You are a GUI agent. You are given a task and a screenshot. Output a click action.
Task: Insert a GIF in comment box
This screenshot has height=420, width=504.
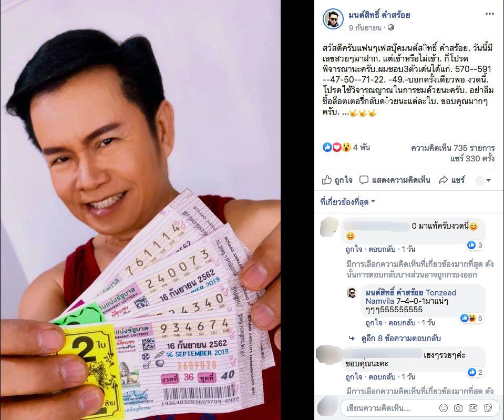point(473,408)
